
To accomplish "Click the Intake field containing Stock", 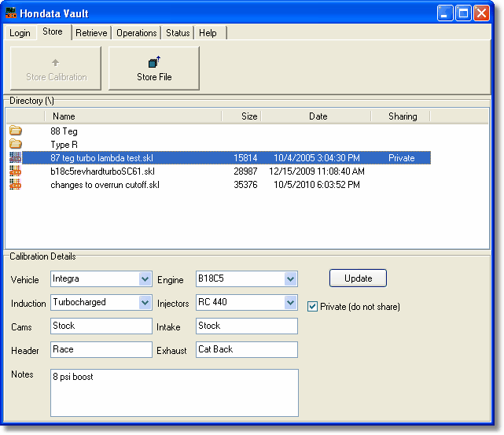I will 247,326.
